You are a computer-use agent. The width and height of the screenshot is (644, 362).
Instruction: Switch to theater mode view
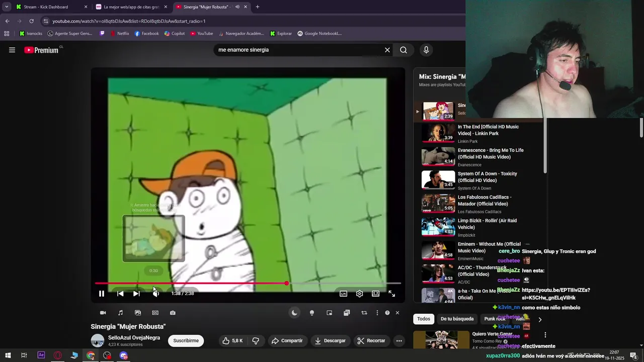375,294
